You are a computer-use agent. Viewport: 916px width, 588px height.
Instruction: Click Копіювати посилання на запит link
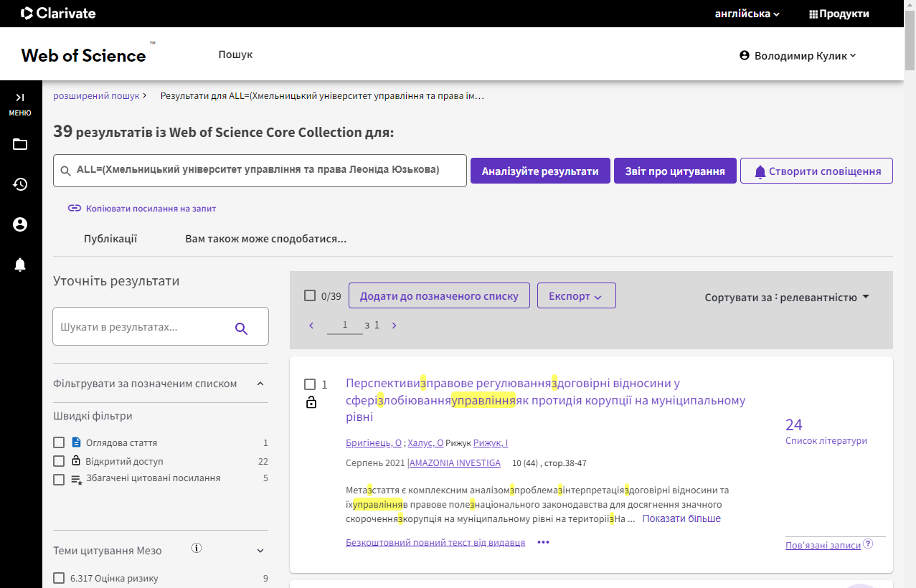pyautogui.click(x=151, y=209)
